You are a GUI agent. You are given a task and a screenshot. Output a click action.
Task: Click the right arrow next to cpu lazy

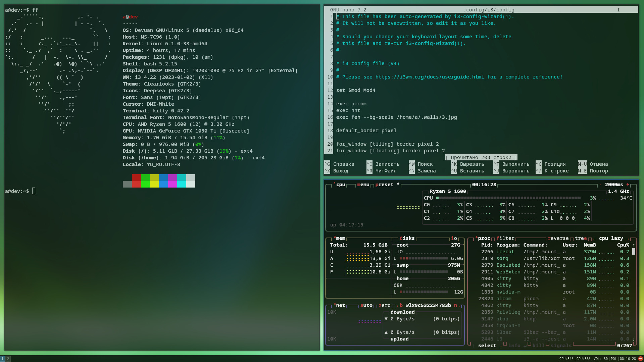[x=628, y=239]
